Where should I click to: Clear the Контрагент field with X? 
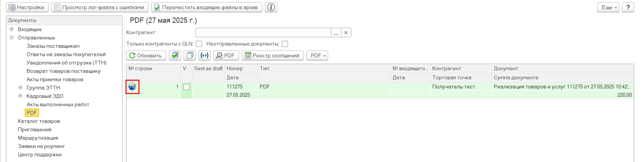click(x=346, y=33)
